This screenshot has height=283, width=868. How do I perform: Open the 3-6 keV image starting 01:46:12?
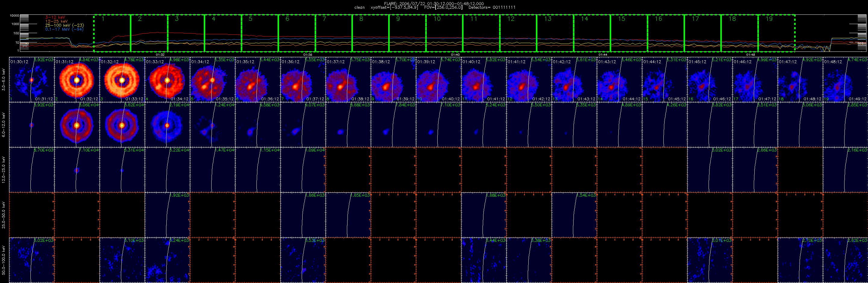(755, 79)
